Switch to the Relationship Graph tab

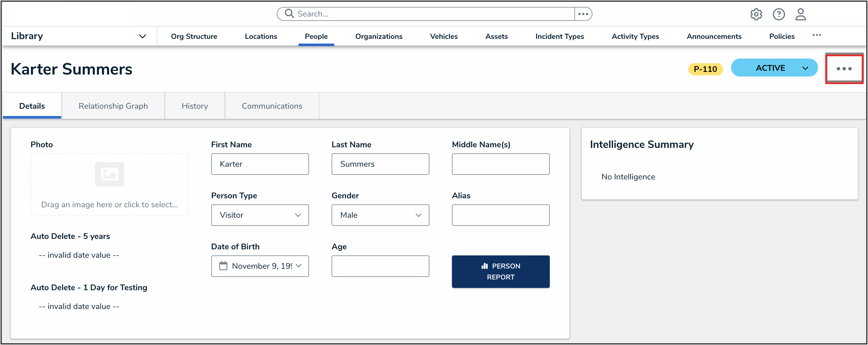point(113,106)
